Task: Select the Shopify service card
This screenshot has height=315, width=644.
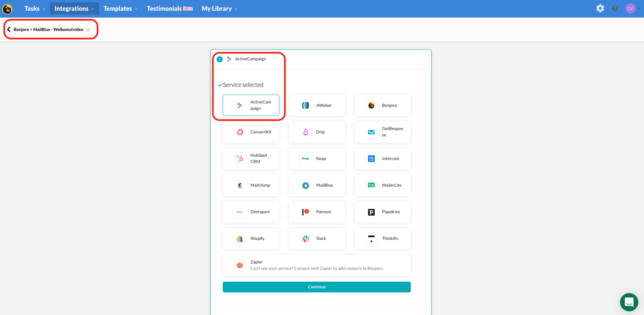Action: [251, 238]
